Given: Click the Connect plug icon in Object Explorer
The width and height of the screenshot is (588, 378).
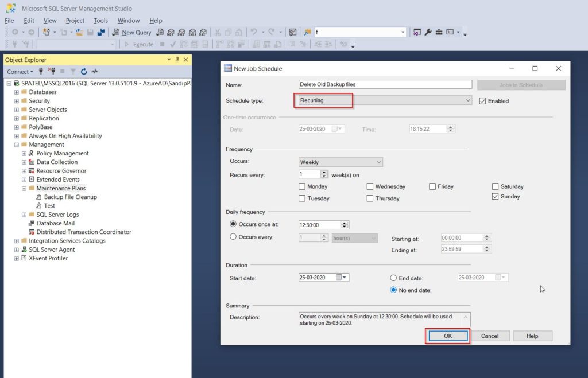Looking at the screenshot, I should tap(41, 71).
